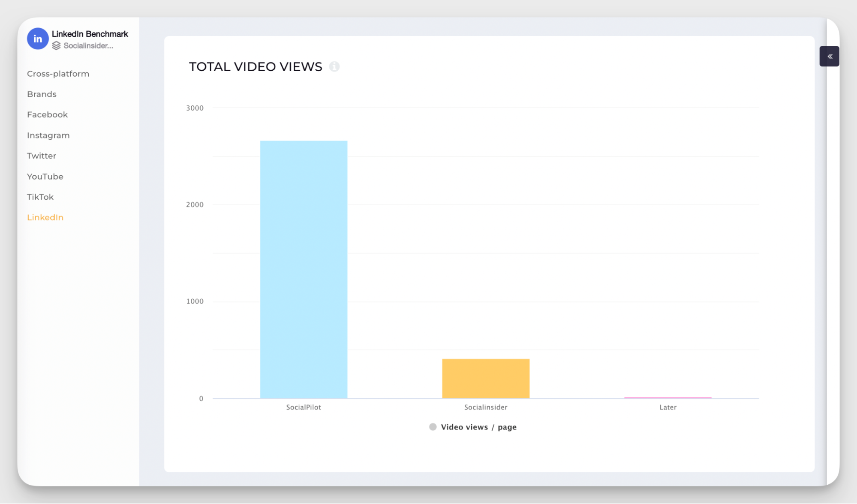The height and width of the screenshot is (504, 857).
Task: Go to Brands in the sidebar
Action: [x=42, y=94]
